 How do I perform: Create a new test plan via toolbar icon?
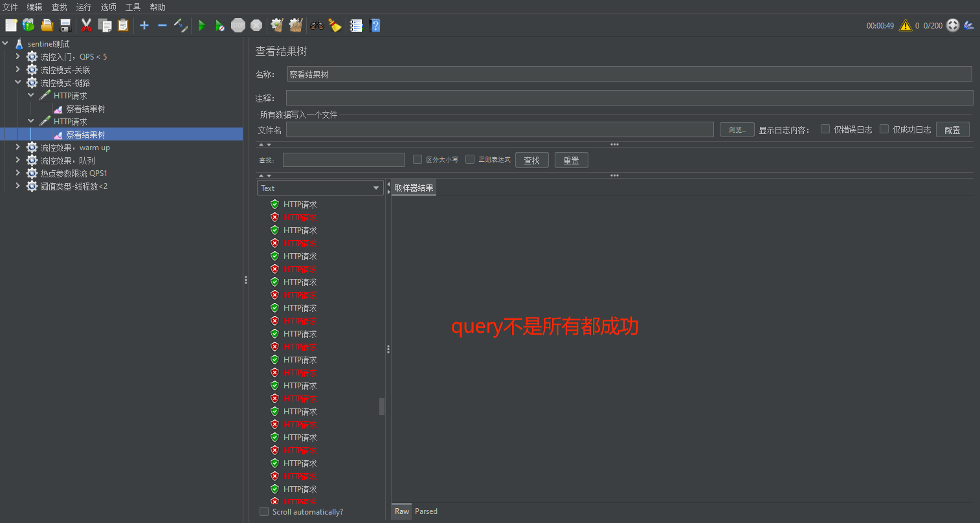(11, 25)
